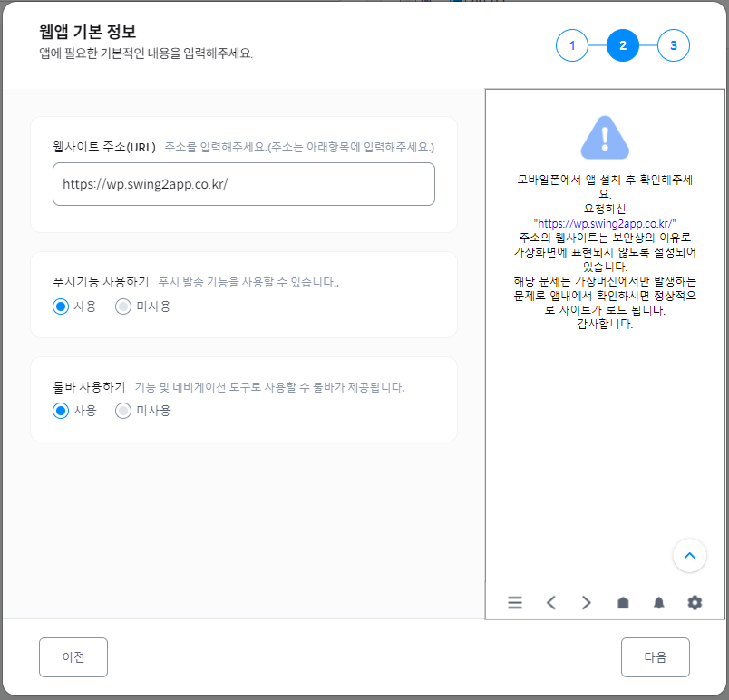This screenshot has height=700, width=729.
Task: Tap the home icon in preview toolbar
Action: point(623,603)
